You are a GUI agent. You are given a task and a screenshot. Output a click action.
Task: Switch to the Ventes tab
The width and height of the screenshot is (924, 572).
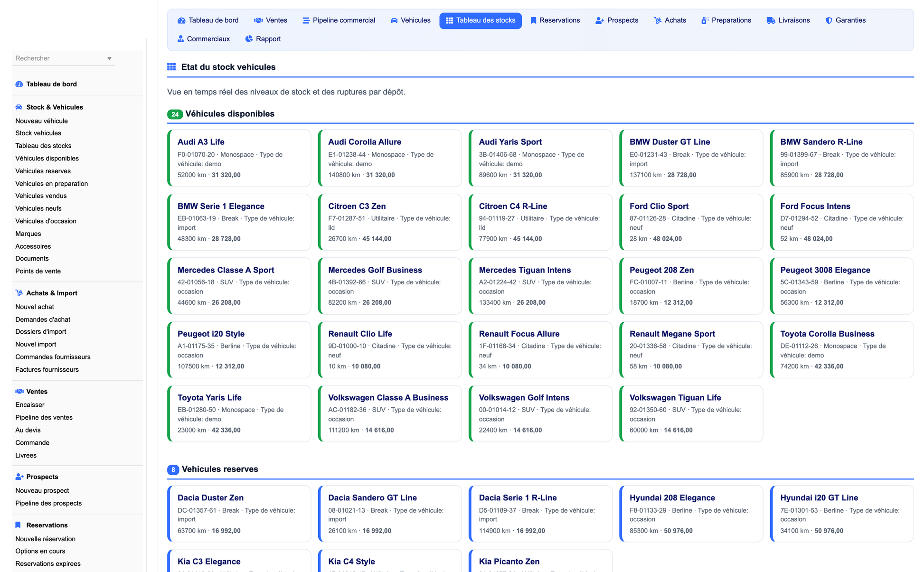coord(271,20)
